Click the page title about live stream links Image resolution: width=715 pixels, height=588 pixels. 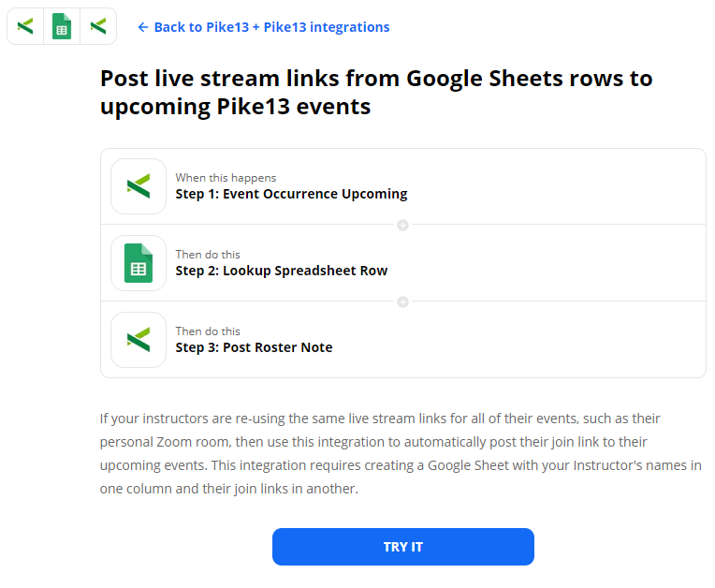tap(376, 92)
